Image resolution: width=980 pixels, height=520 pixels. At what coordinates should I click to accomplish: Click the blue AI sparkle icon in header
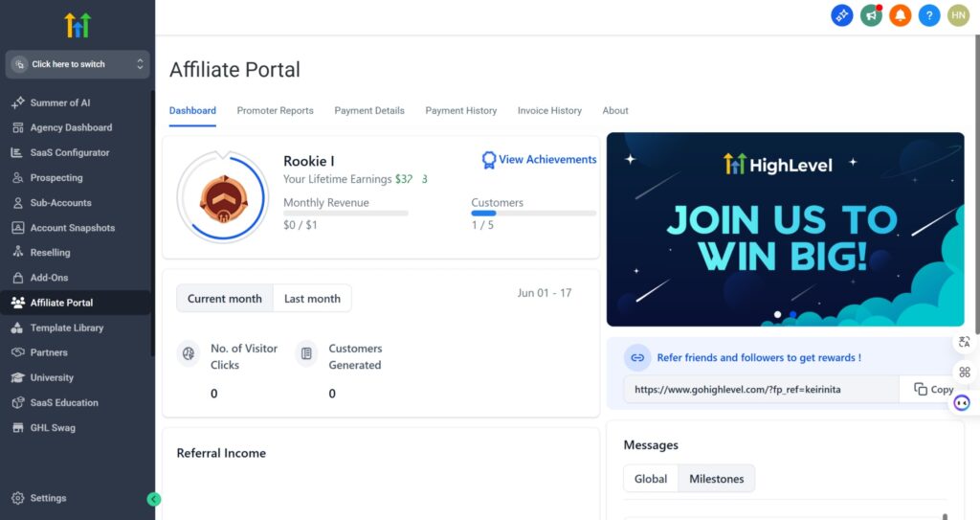842,15
